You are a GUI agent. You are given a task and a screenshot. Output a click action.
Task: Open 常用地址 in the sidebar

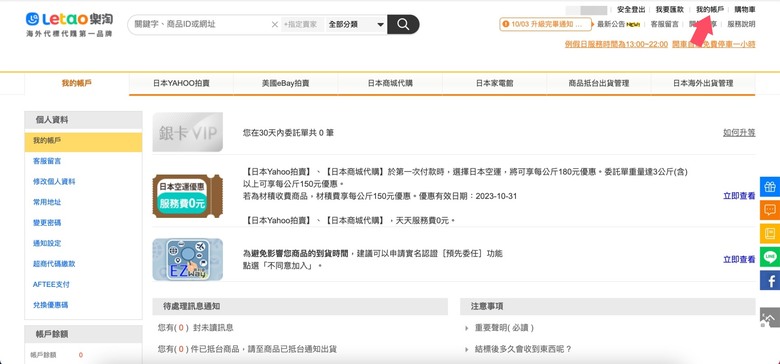coord(47,202)
